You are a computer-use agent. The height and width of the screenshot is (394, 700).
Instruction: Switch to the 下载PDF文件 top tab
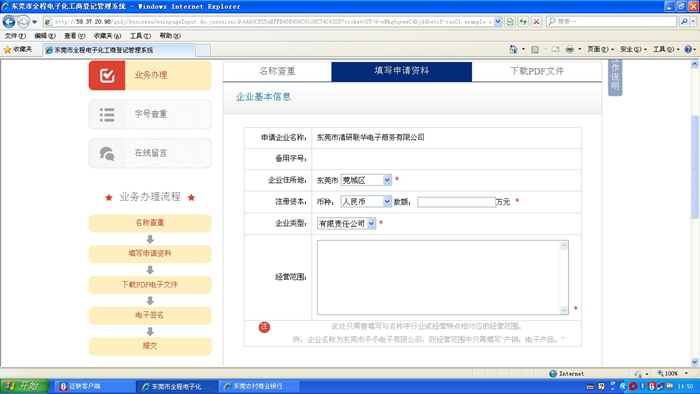537,71
